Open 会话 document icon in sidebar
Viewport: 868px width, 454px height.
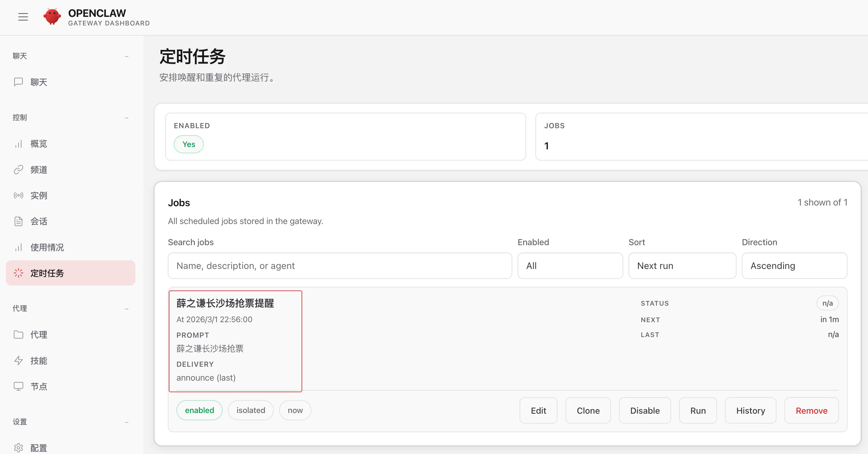[x=18, y=221]
